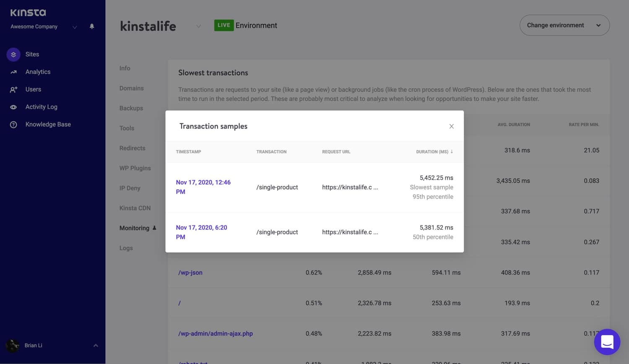Click the 50th percentile label
This screenshot has width=629, height=364.
click(x=433, y=237)
